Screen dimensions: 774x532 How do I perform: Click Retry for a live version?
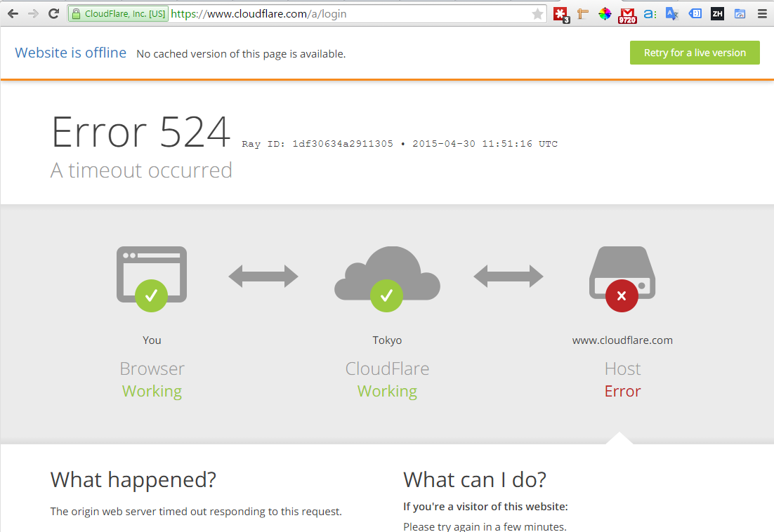[695, 53]
